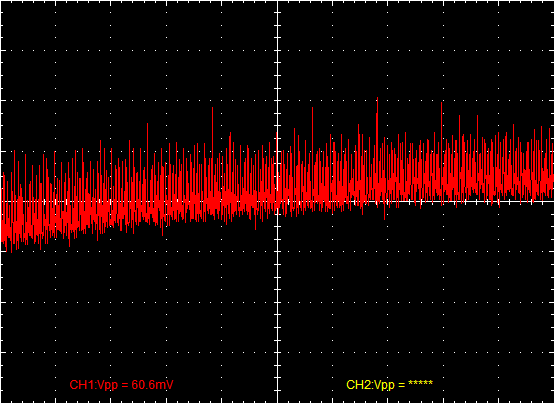
Task: Select the red waveform trace at its right edge
Action: [x=552, y=177]
